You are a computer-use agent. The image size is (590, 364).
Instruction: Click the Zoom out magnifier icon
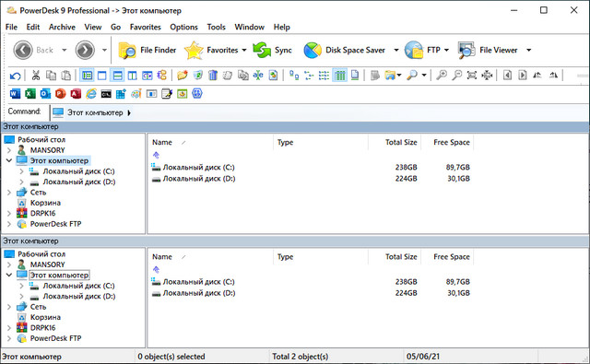tap(456, 76)
